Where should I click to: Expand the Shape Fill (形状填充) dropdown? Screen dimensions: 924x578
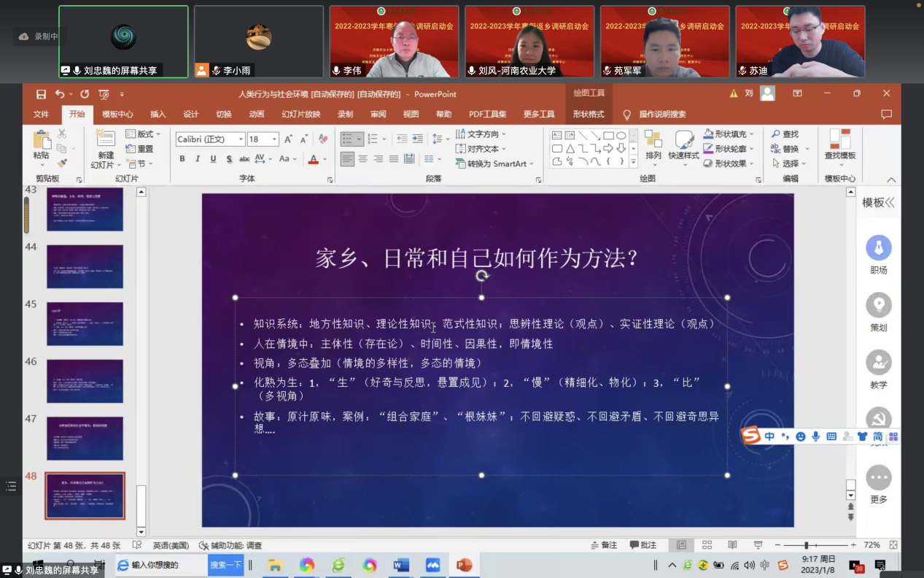752,134
